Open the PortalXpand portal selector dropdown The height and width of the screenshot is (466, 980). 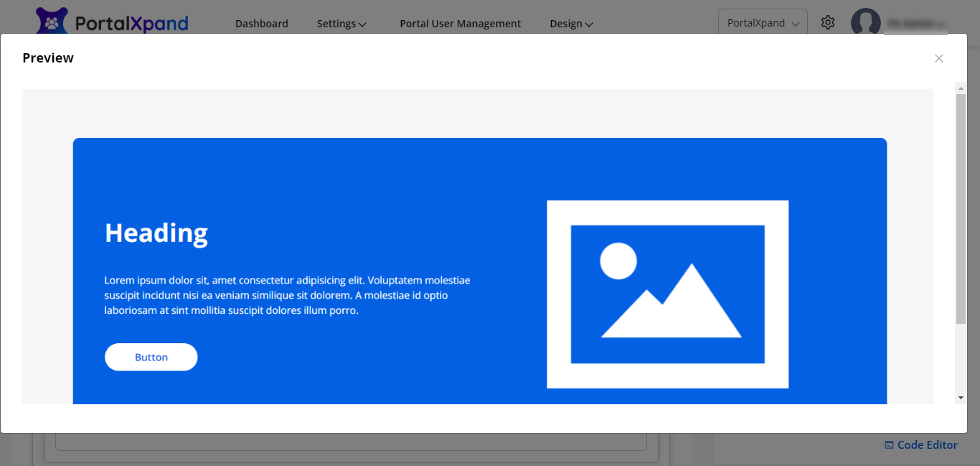coord(763,23)
